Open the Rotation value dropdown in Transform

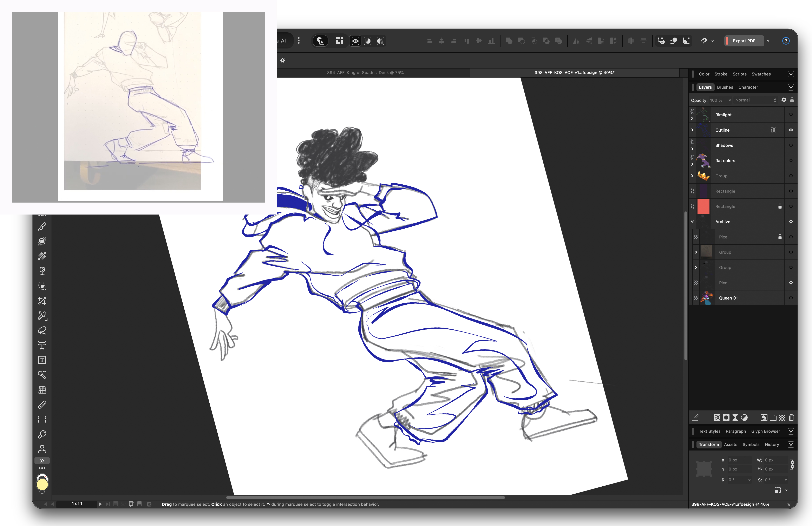point(749,480)
